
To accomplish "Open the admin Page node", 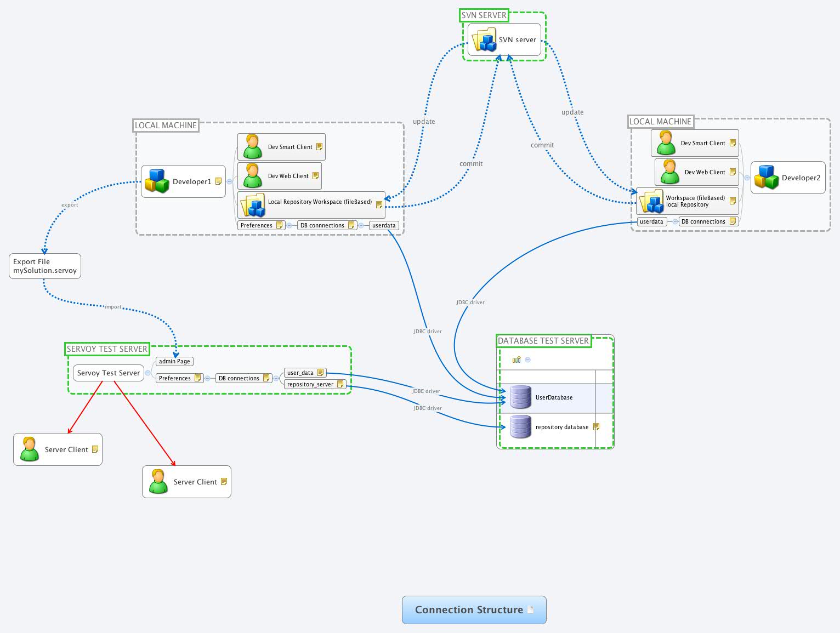I will point(174,361).
